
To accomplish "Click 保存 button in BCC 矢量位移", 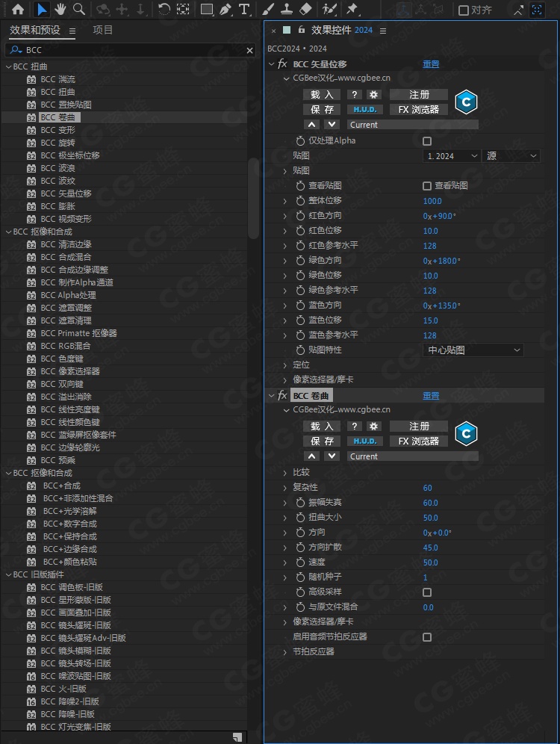I will tap(322, 110).
